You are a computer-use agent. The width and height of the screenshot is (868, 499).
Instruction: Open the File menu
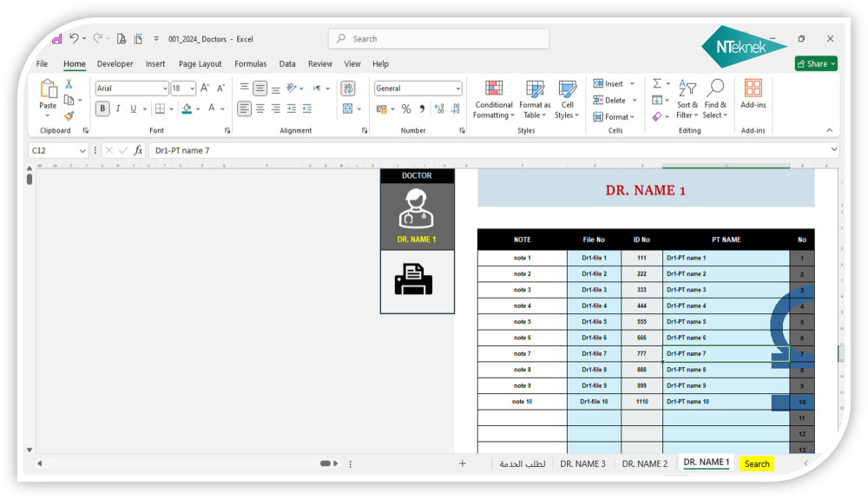pyautogui.click(x=42, y=63)
